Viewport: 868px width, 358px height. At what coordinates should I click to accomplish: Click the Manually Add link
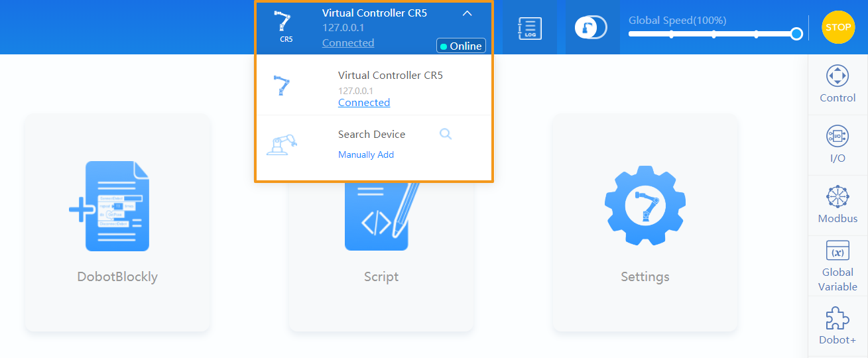[x=366, y=154]
